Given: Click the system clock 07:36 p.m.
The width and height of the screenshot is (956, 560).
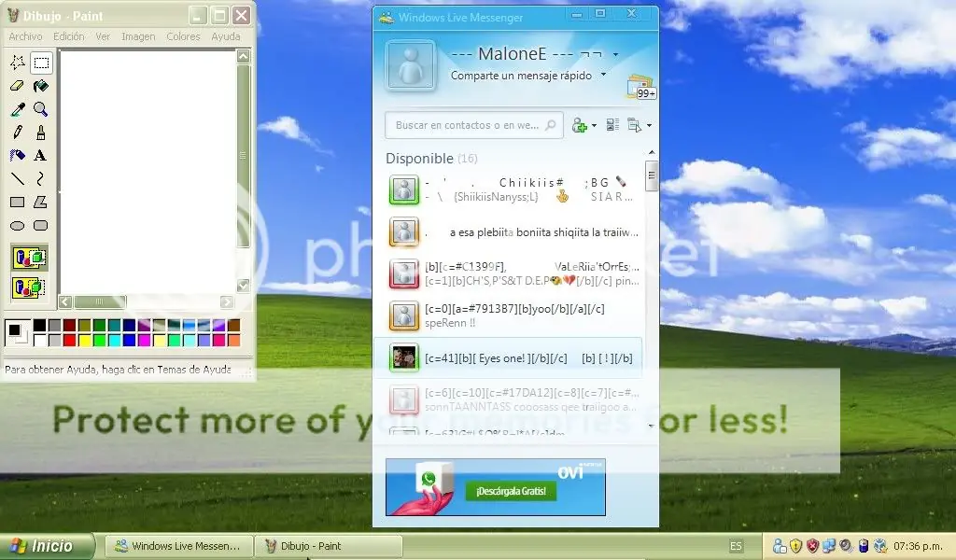Looking at the screenshot, I should [918, 546].
